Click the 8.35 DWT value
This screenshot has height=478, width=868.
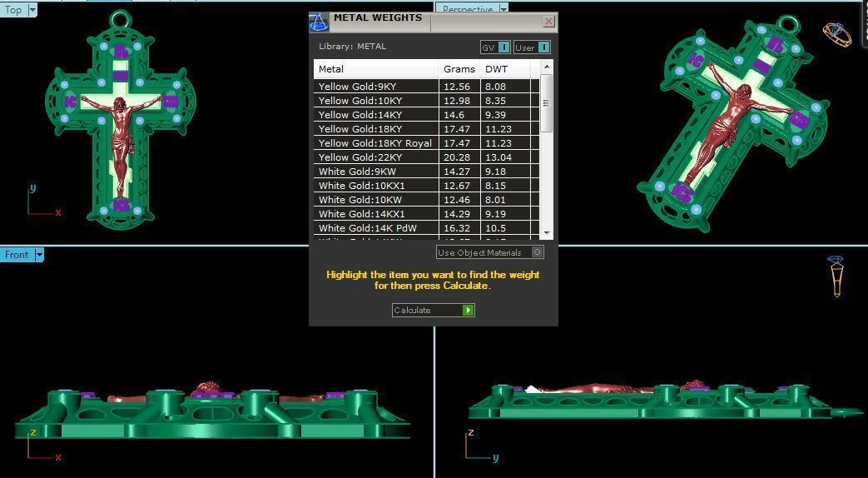click(x=495, y=101)
